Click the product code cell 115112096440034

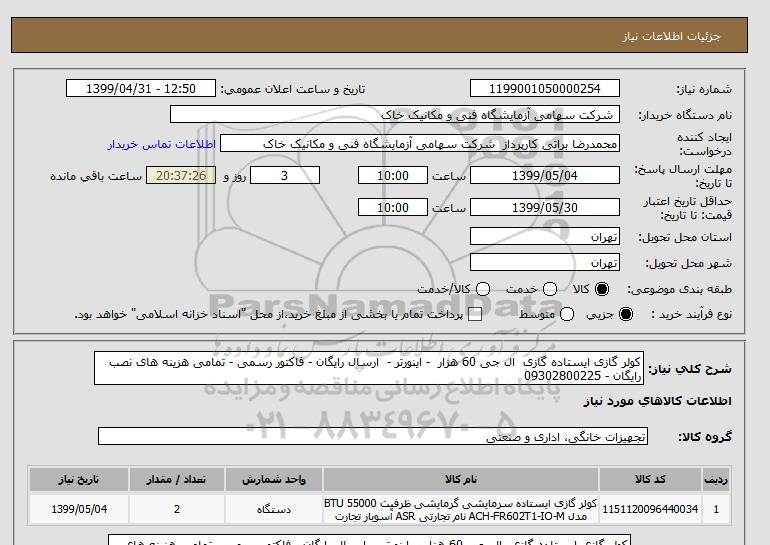[x=650, y=509]
